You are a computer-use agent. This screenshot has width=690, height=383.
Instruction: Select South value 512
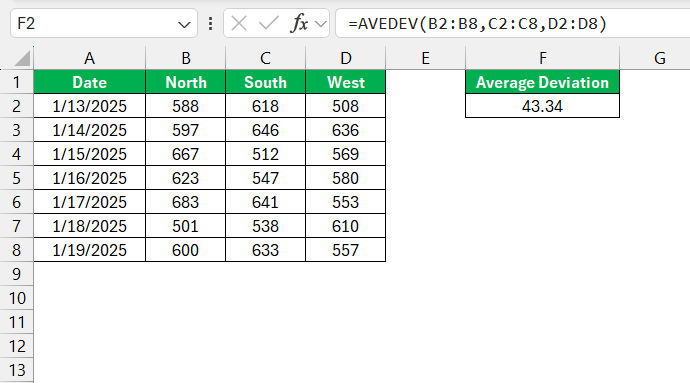(x=265, y=154)
